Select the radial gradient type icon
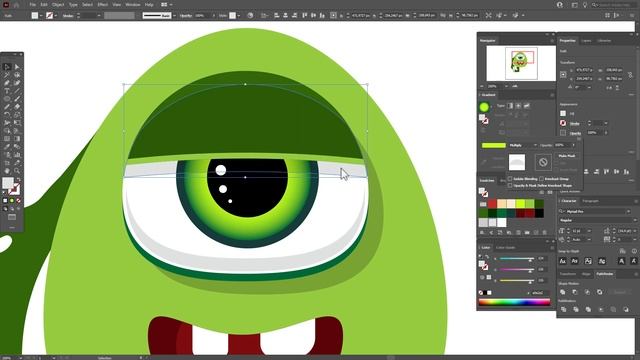The image size is (640, 360). (x=518, y=106)
